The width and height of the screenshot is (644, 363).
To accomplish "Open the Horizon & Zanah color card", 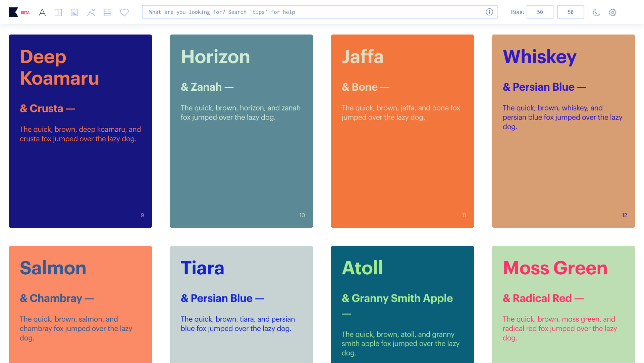I will [241, 131].
